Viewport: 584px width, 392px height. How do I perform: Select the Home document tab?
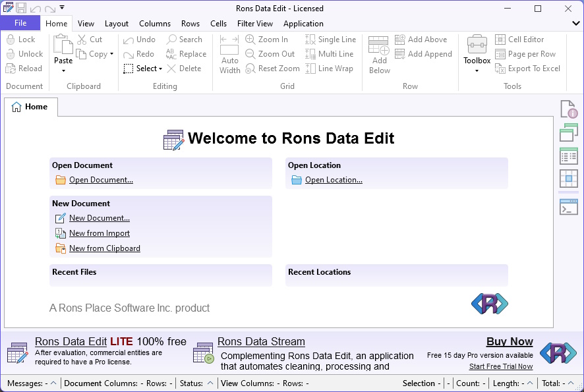[x=31, y=107]
